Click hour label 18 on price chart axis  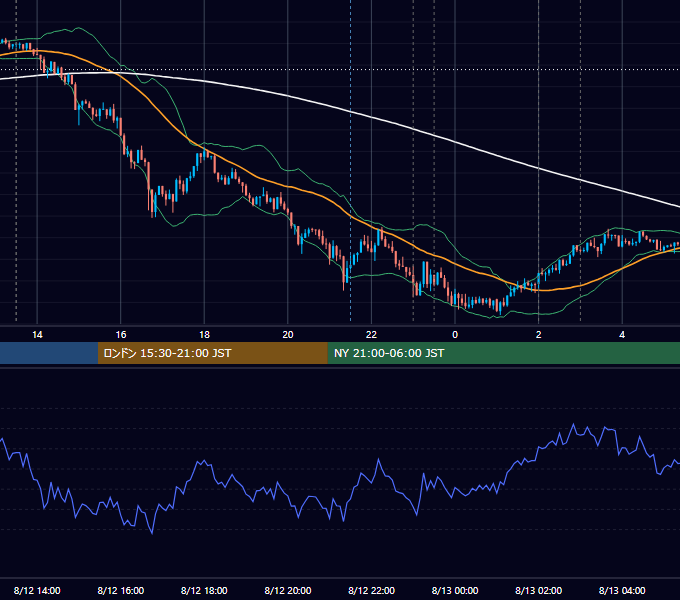pos(204,335)
